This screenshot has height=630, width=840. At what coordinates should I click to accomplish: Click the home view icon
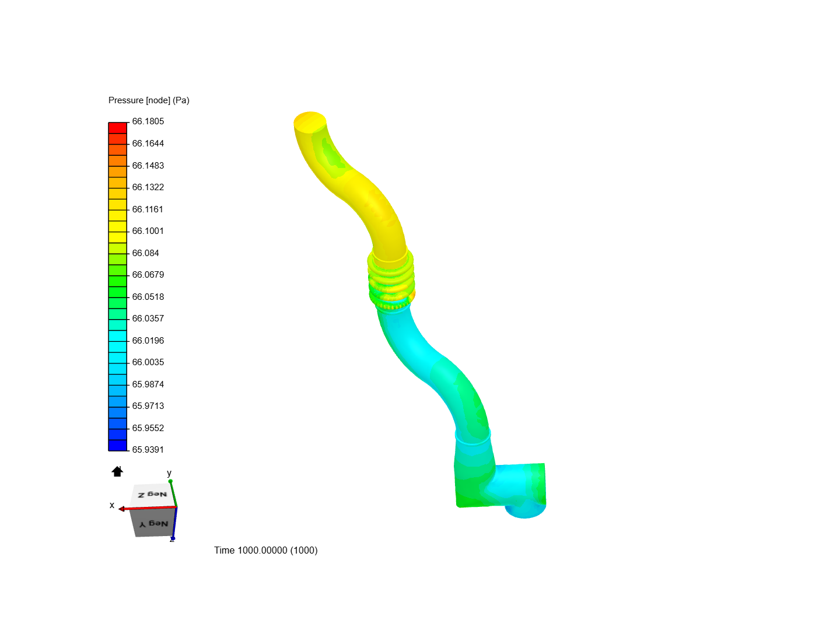(117, 471)
